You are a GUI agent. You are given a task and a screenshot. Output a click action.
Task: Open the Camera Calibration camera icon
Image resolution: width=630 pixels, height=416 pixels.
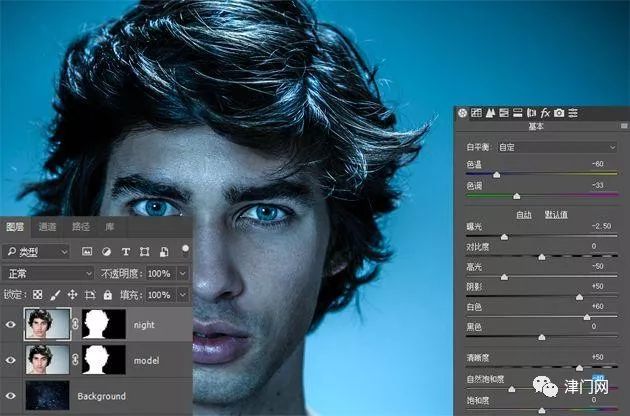pos(559,113)
